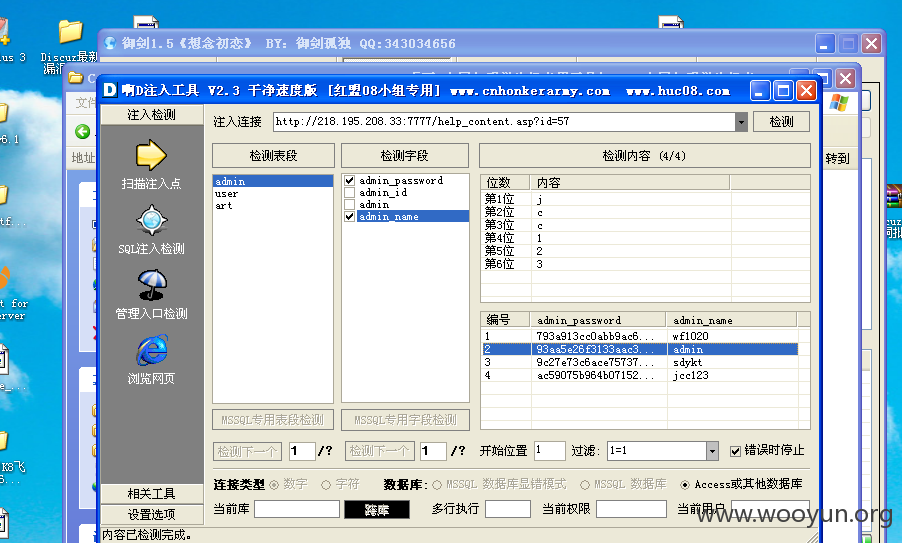Screen dimensions: 902x543
Task: Click the 检测表段 button
Action: [x=273, y=155]
